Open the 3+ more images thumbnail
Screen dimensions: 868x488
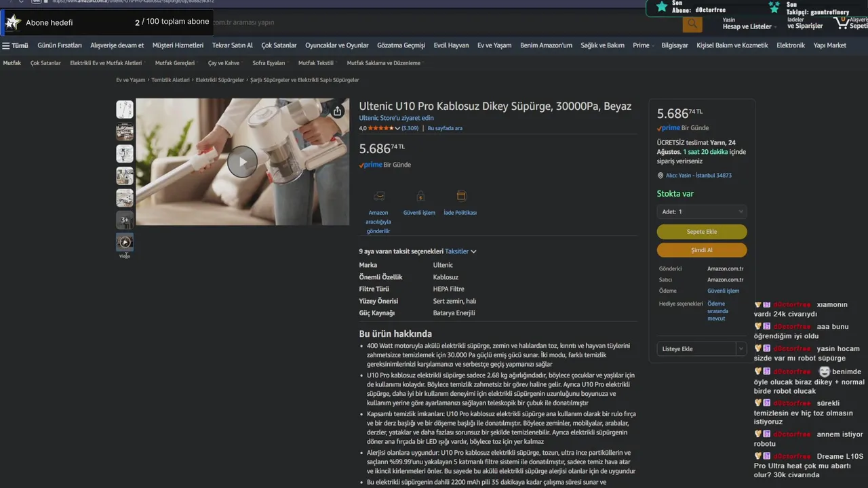(x=125, y=220)
